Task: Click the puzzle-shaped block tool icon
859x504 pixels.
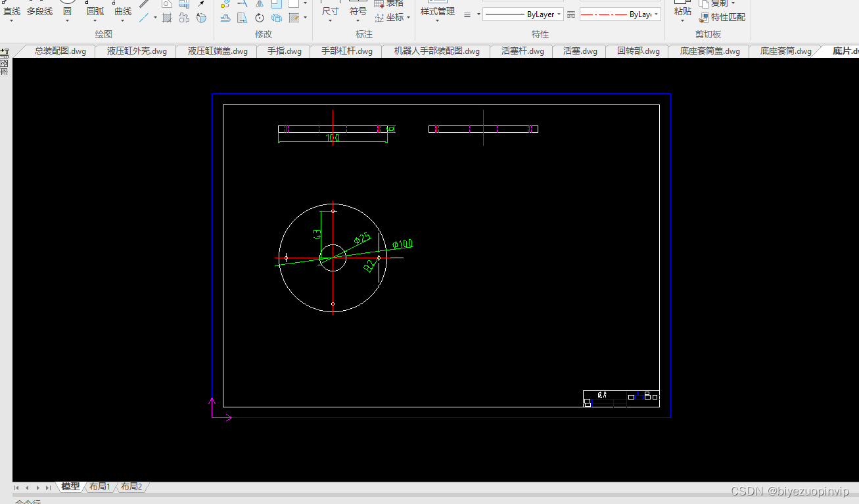Action: coord(184,18)
